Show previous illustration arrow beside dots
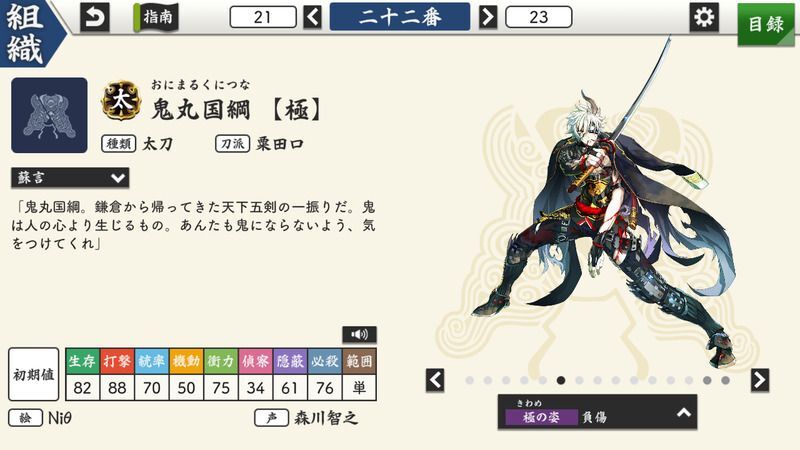The height and width of the screenshot is (450, 800). click(435, 380)
